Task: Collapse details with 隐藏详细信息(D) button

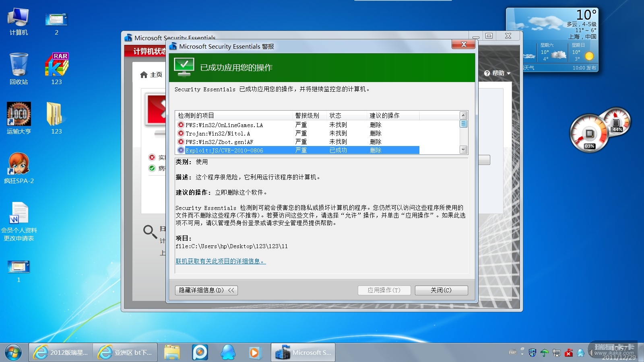Action: coord(206,290)
